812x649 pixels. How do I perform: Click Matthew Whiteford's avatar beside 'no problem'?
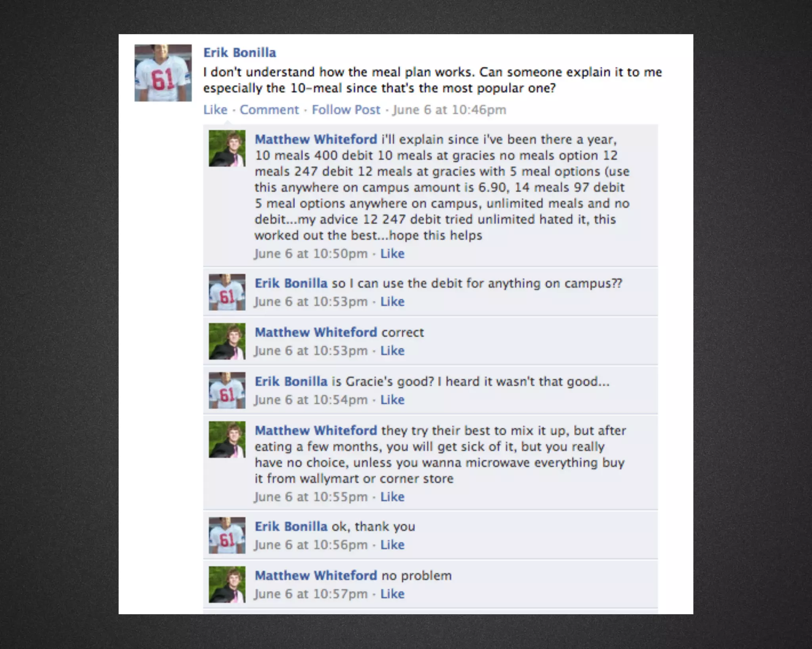tap(227, 584)
